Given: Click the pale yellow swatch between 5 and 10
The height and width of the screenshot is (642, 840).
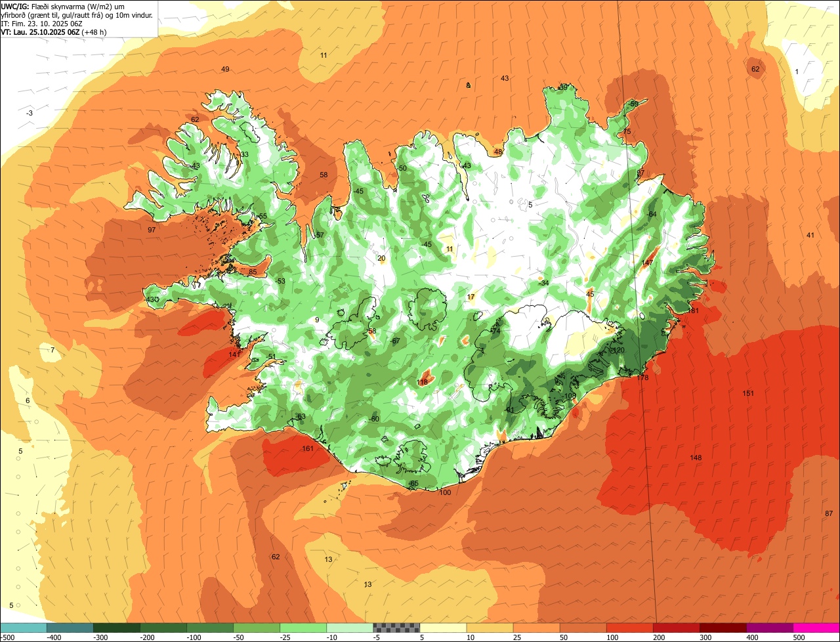Looking at the screenshot, I should [x=443, y=628].
